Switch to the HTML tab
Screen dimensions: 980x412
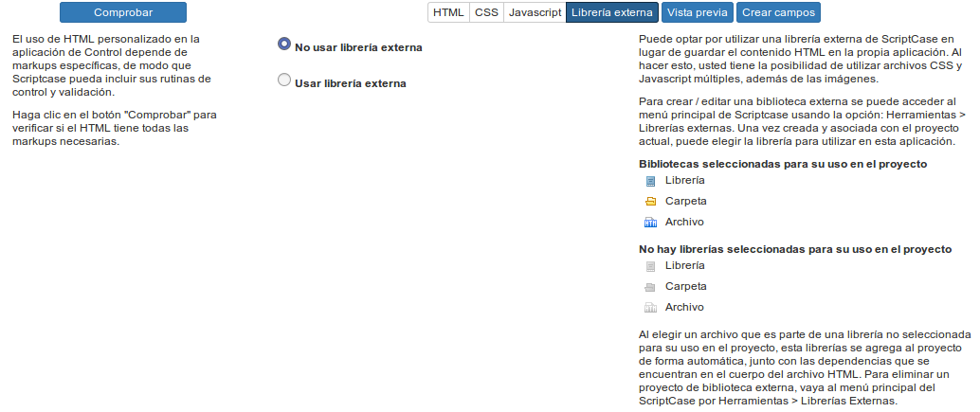click(x=448, y=12)
